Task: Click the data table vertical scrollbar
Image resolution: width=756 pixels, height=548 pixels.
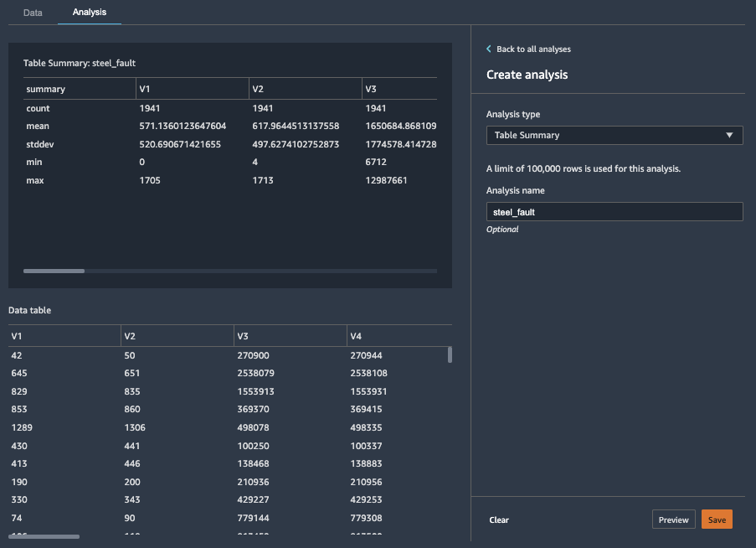Action: click(x=450, y=354)
